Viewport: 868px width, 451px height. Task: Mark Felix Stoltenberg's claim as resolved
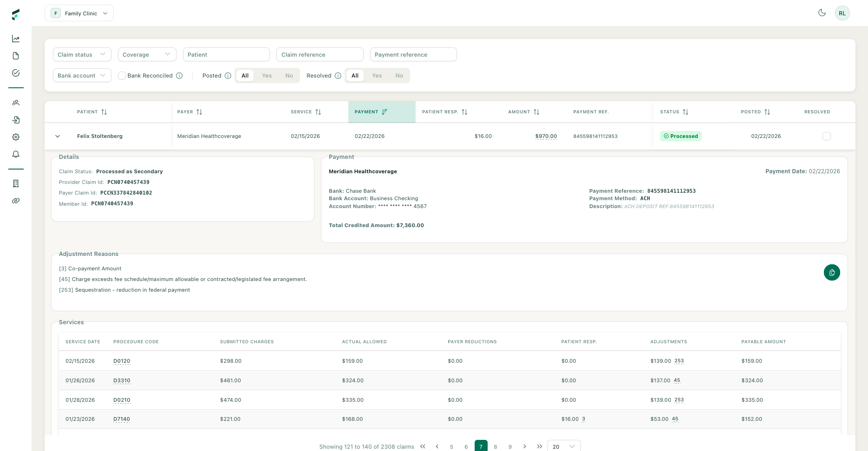pyautogui.click(x=826, y=136)
